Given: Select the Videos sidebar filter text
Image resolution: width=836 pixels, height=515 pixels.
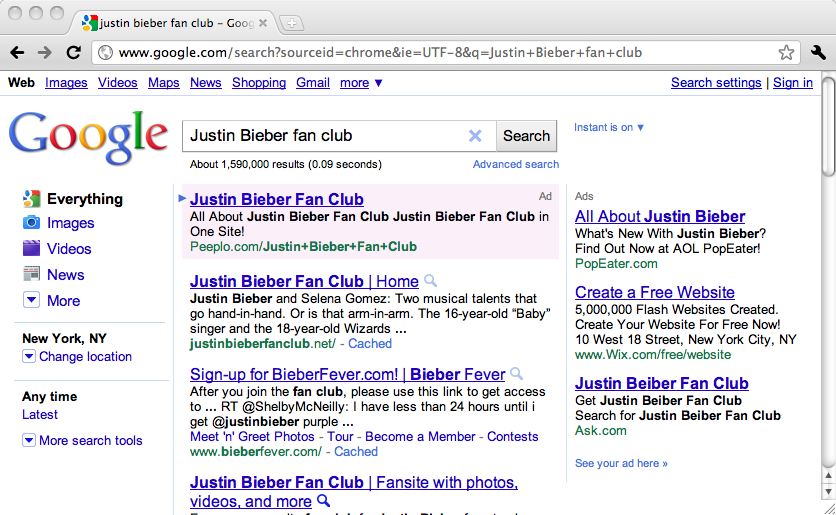Looking at the screenshot, I should pos(69,248).
